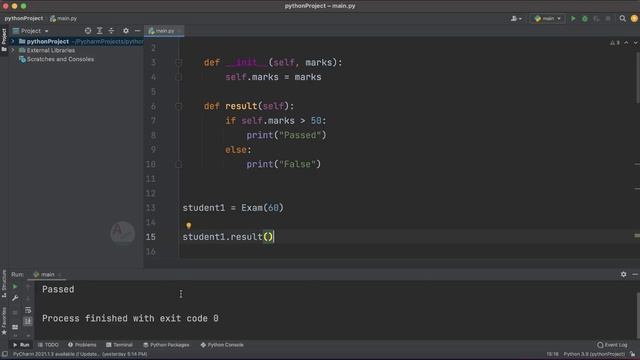
Task: Open the Project view dropdown
Action: (x=31, y=31)
